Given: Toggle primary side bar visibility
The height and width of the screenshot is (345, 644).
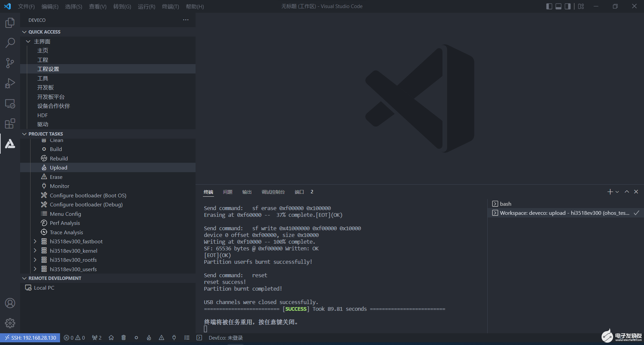Looking at the screenshot, I should (549, 6).
